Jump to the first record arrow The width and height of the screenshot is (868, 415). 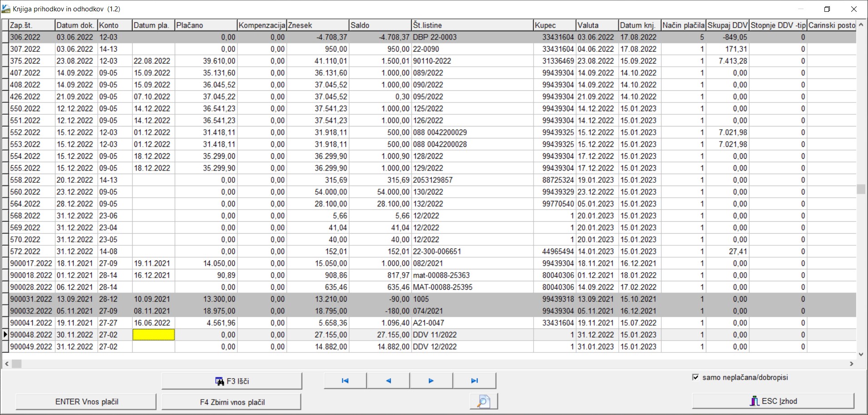pyautogui.click(x=345, y=381)
